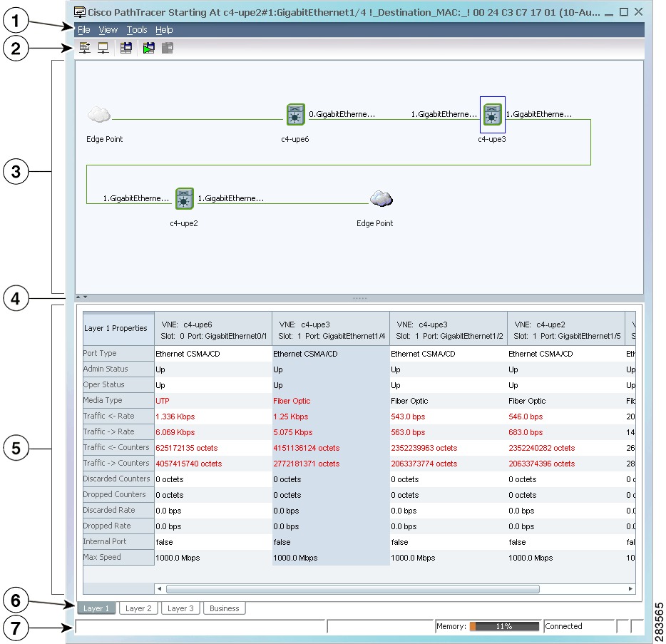Image resolution: width=666 pixels, height=644 pixels.
Task: Click the Internal Port row label
Action: [x=118, y=542]
